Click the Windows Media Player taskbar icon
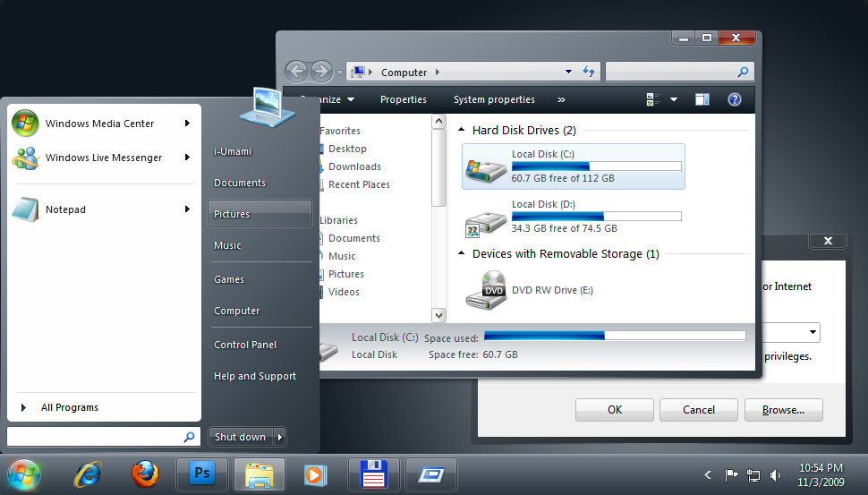868x495 pixels. click(315, 474)
